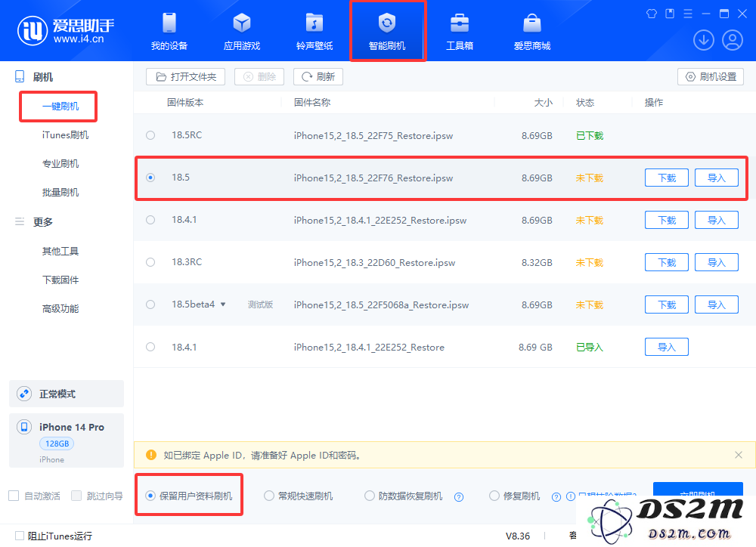Open 刷机设置 settings button
Screen dimensions: 756x547
tap(711, 76)
